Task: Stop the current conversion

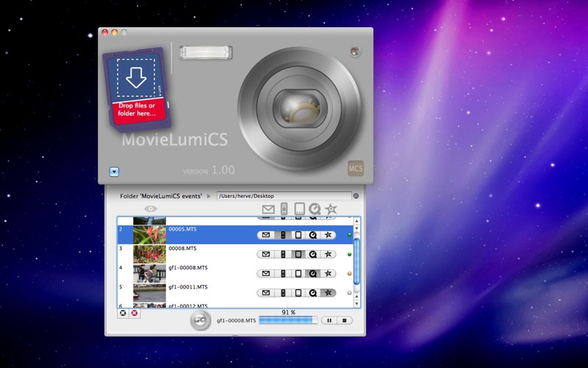Action: pyautogui.click(x=345, y=321)
